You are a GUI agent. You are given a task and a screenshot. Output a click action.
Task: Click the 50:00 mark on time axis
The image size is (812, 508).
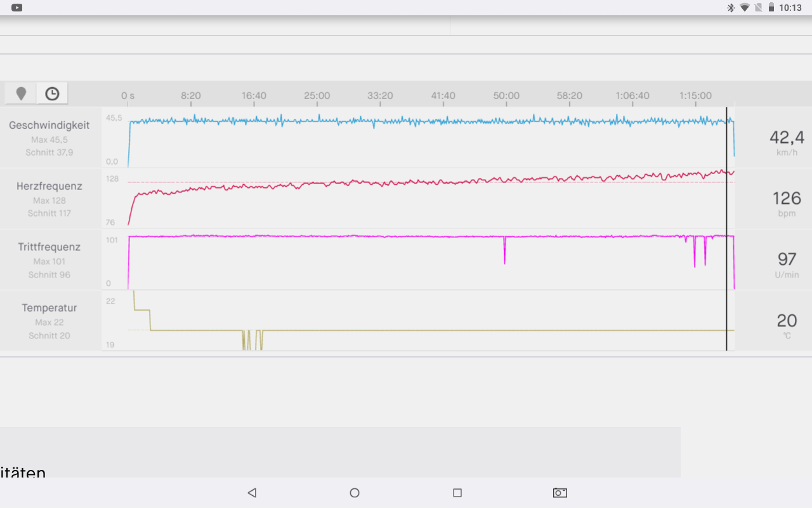506,96
